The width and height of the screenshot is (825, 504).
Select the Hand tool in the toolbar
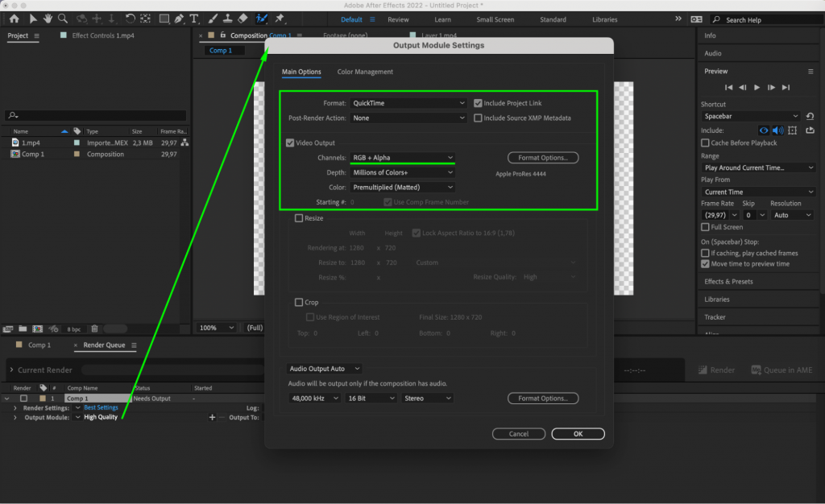click(47, 17)
